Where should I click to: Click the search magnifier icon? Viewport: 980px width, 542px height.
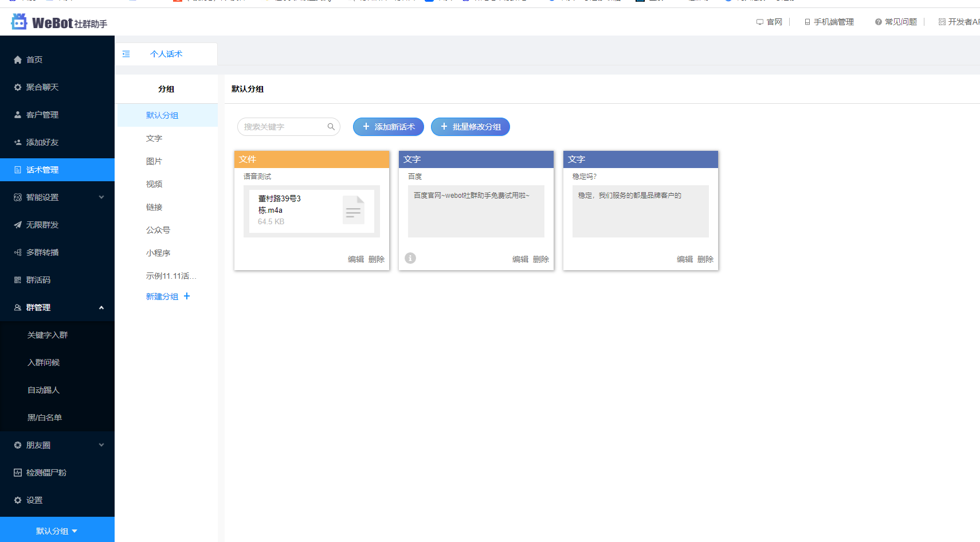[x=331, y=127]
